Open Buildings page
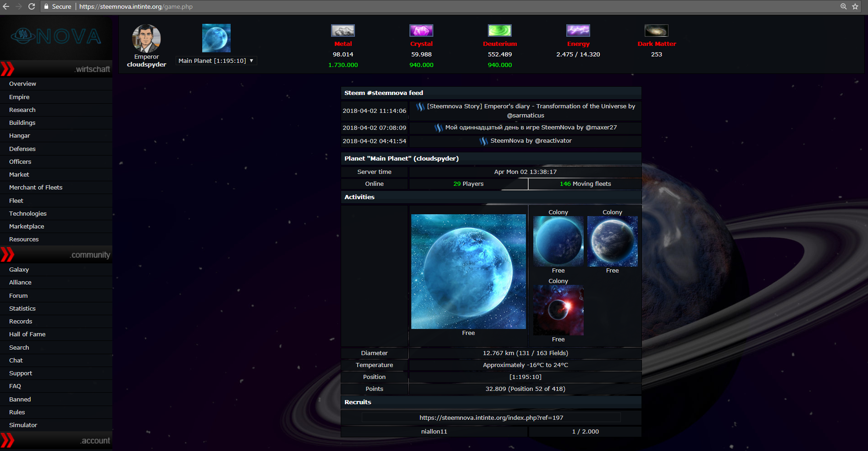The width and height of the screenshot is (868, 451). click(22, 122)
